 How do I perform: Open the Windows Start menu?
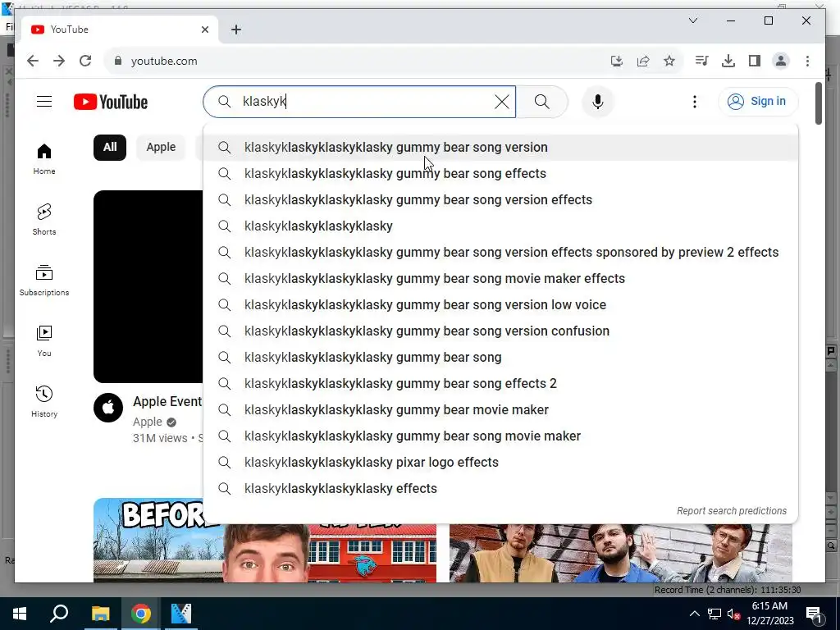pos(20,614)
